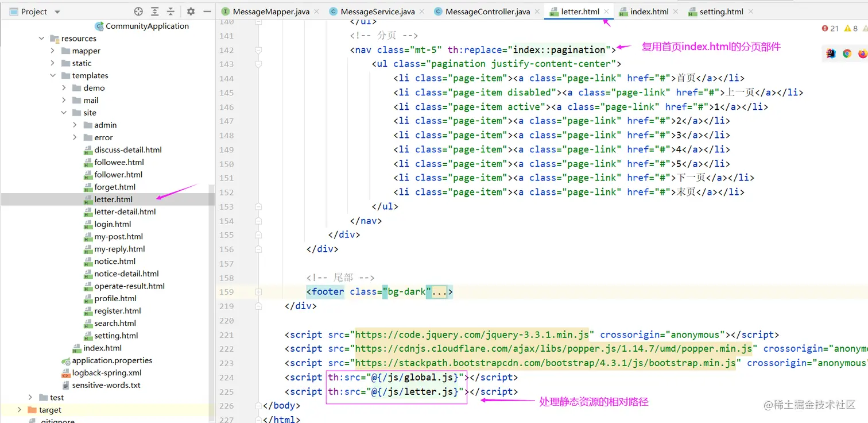868x423 pixels.
Task: Open page in Firefox browser icon
Action: pos(863,53)
